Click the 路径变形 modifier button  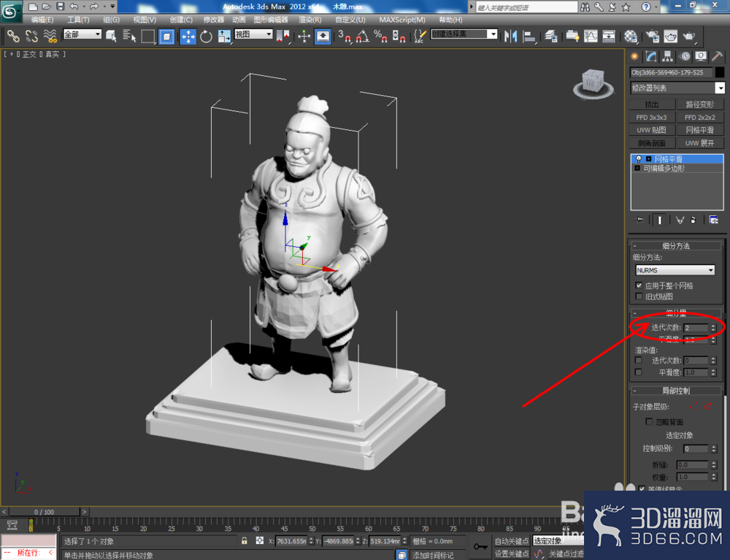(x=700, y=104)
